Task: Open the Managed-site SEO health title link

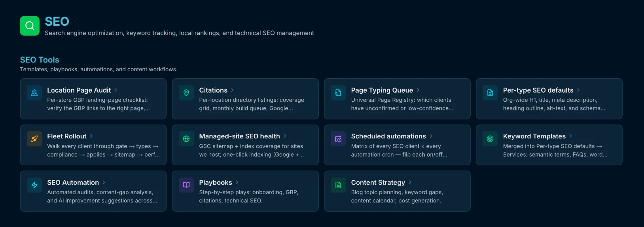Action: click(239, 136)
